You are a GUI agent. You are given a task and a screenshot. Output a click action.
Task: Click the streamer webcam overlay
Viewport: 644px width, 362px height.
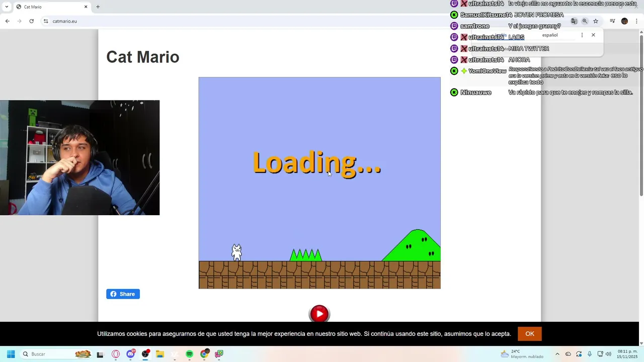79,157
